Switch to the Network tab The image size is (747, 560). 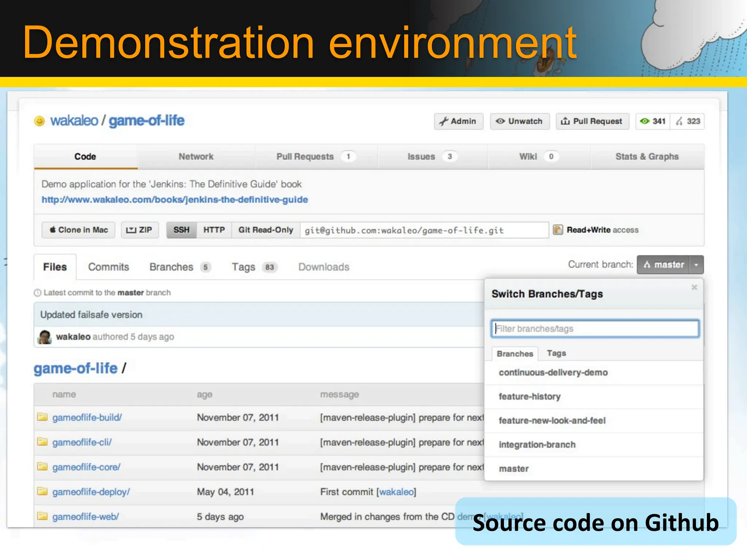(196, 157)
